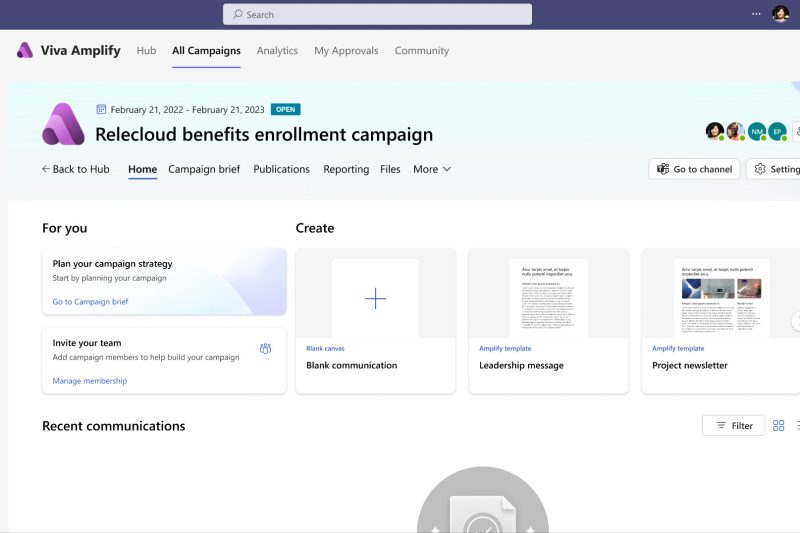
Task: Open the ellipsis menu in title bar
Action: pyautogui.click(x=756, y=14)
